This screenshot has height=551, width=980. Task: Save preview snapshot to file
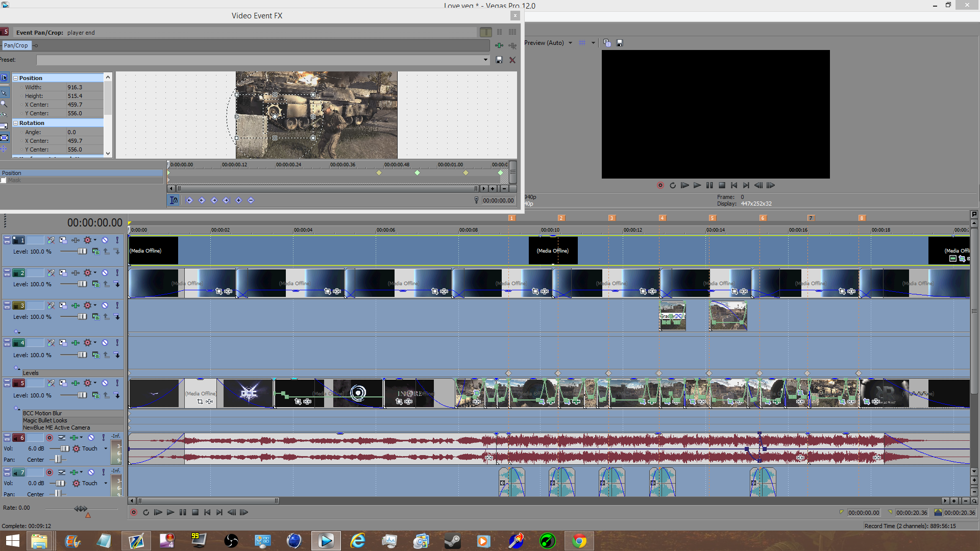click(620, 43)
